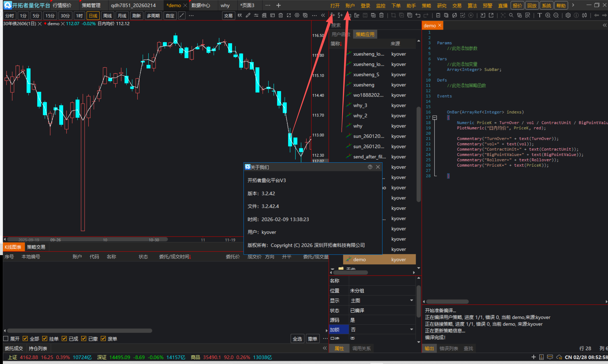Collapse the code block at line 17
Image resolution: width=608 pixels, height=364 pixels.
click(x=435, y=118)
